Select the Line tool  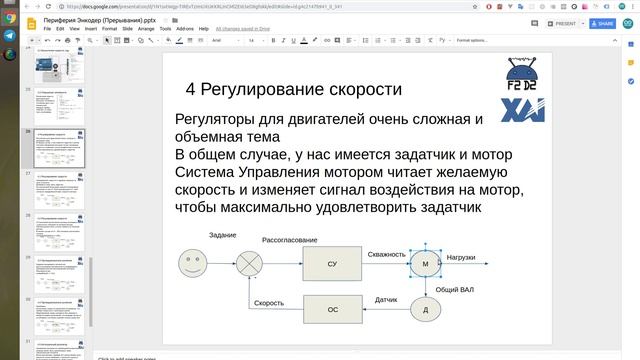tap(151, 40)
